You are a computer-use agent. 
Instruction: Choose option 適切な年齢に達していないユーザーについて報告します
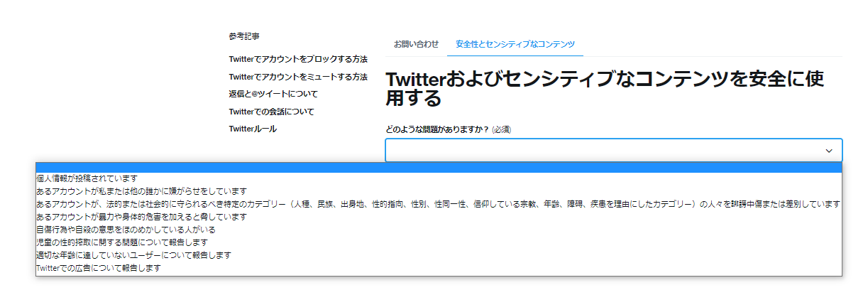[439, 255]
